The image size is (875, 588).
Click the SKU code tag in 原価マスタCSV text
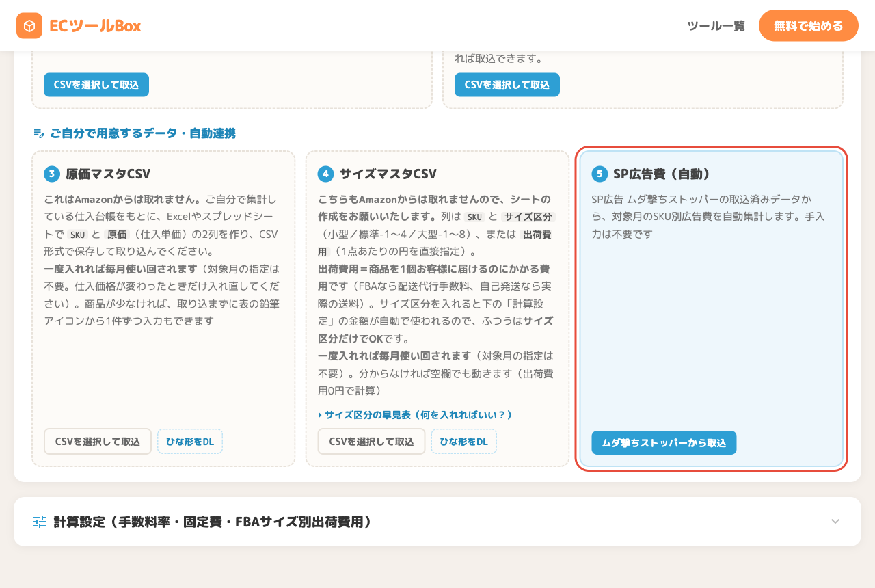click(77, 235)
